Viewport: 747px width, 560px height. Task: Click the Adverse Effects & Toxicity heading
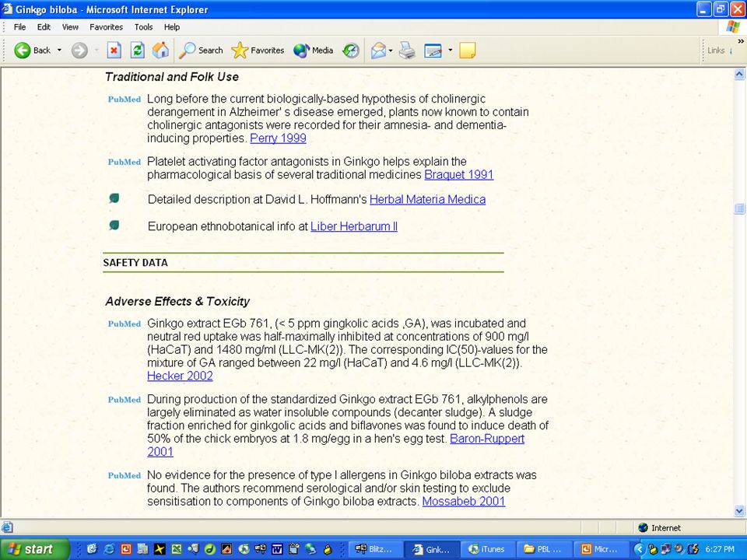[177, 302]
